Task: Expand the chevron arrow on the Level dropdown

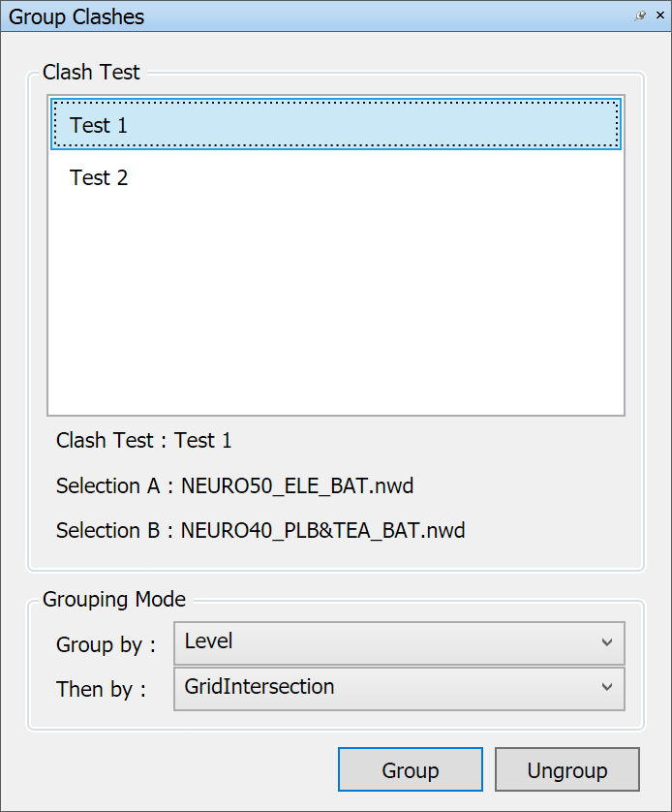Action: [x=607, y=642]
